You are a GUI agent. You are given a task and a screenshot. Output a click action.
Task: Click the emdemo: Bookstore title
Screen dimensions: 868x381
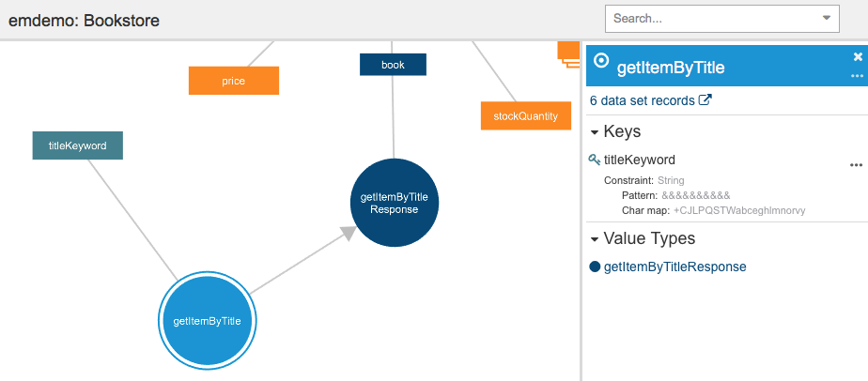click(x=85, y=21)
